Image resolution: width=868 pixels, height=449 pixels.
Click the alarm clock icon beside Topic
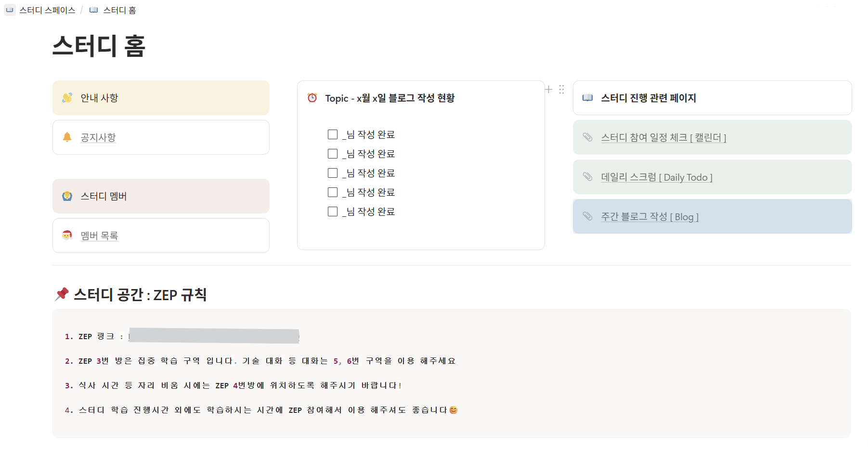click(x=312, y=98)
